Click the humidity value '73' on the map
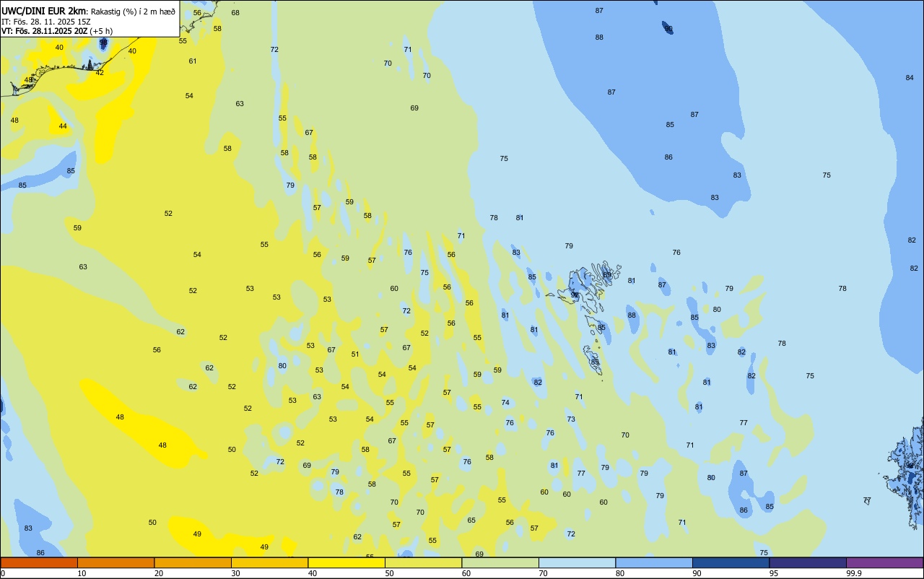 [x=571, y=419]
